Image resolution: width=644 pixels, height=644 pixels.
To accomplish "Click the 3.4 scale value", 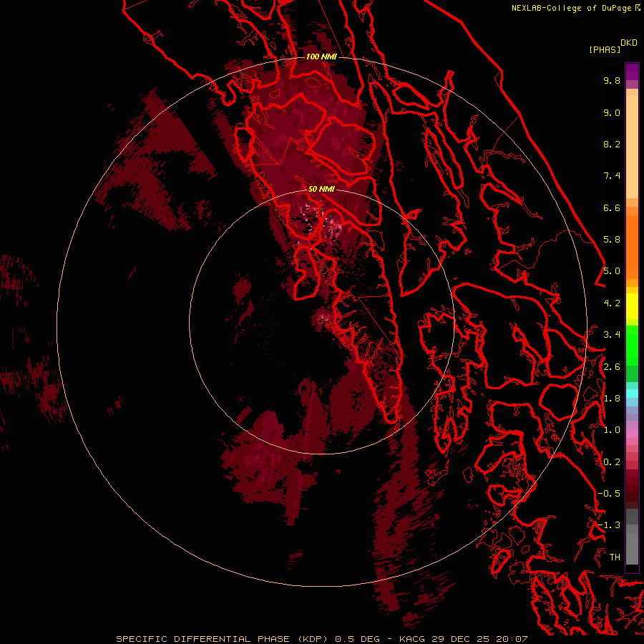I will coord(612,335).
